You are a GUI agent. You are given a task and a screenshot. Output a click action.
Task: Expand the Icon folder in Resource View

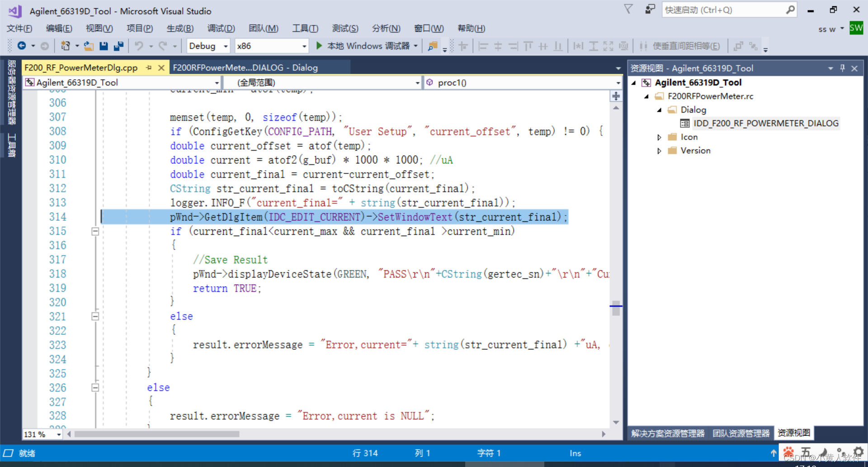[659, 137]
